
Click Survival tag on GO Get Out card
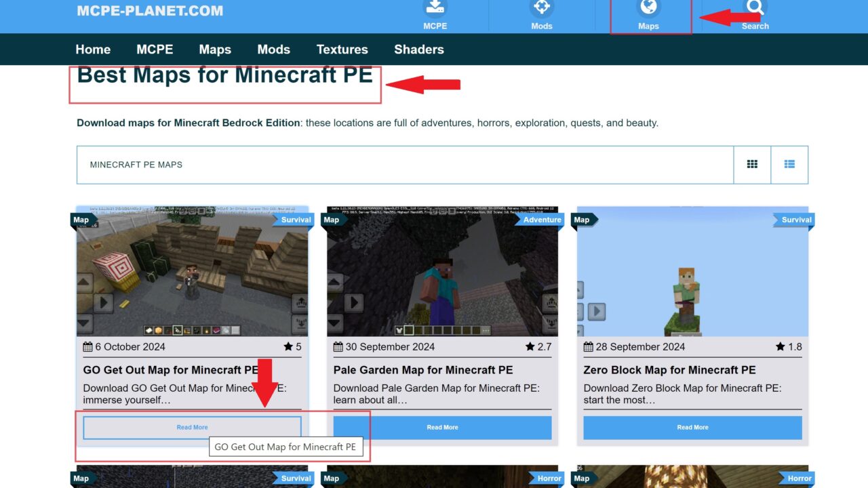pos(294,220)
